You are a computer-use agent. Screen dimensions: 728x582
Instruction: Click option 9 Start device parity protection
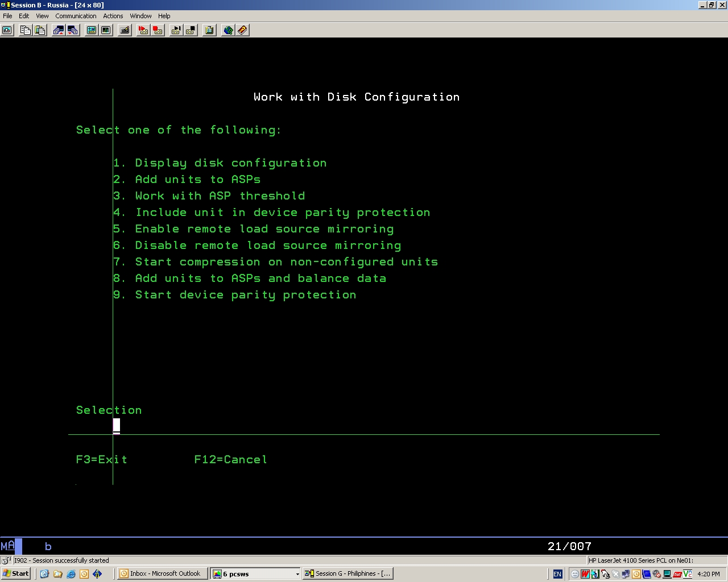tap(235, 295)
